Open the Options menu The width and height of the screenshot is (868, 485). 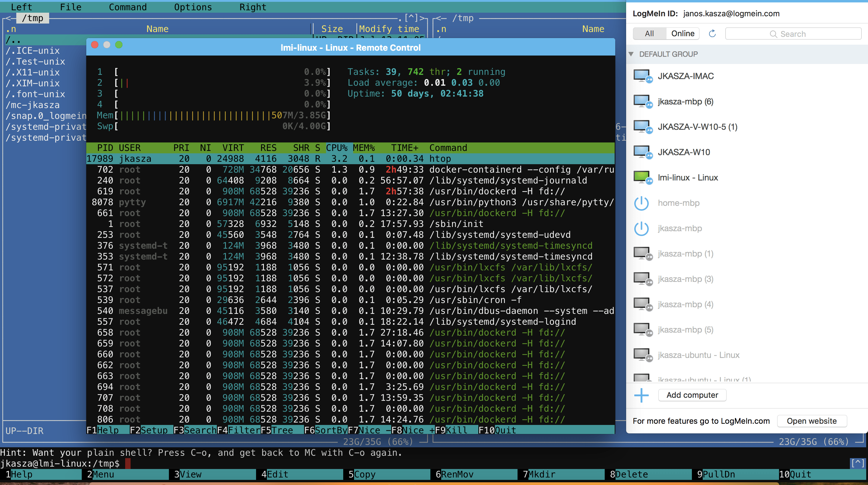(x=193, y=7)
